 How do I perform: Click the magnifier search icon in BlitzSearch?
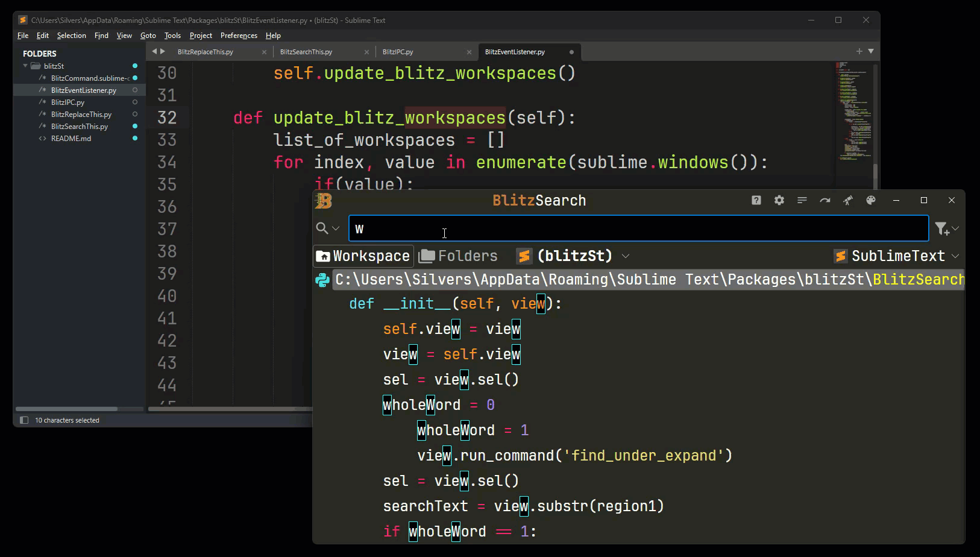[x=322, y=228]
